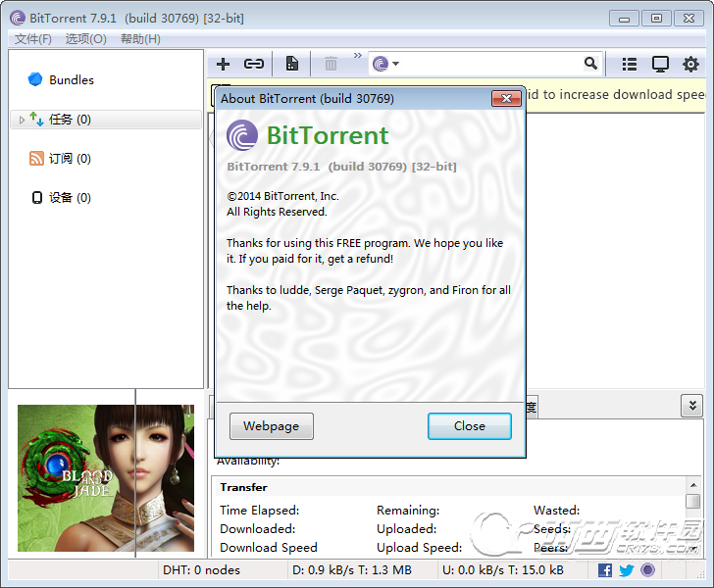Click the Twitter status bar icon

point(627,569)
